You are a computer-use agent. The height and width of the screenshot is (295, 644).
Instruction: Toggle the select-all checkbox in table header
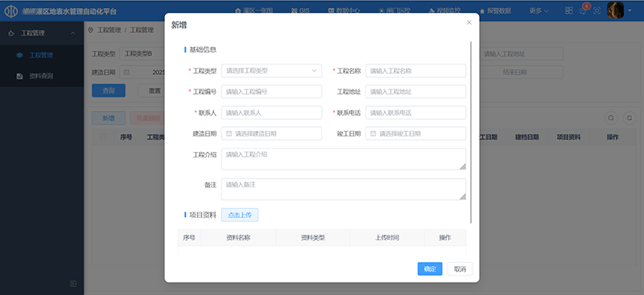coord(103,137)
